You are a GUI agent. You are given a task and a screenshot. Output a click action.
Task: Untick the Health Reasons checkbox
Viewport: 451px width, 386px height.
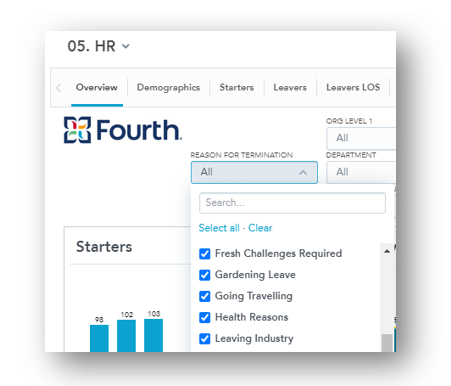(x=205, y=317)
